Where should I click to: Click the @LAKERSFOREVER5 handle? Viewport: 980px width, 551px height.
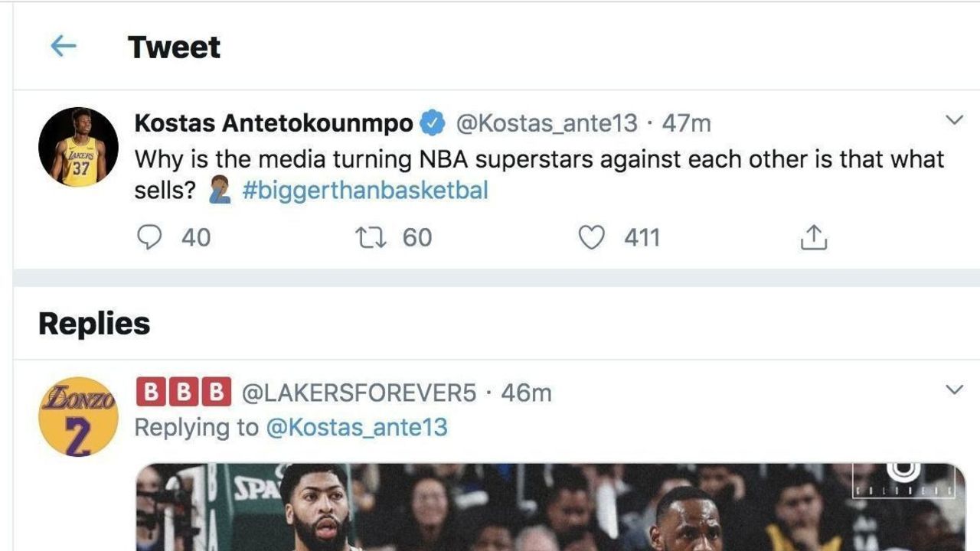tap(358, 393)
